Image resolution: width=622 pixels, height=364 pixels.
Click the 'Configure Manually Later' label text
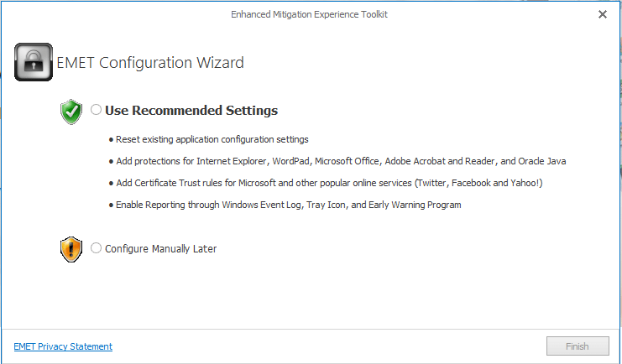click(160, 249)
